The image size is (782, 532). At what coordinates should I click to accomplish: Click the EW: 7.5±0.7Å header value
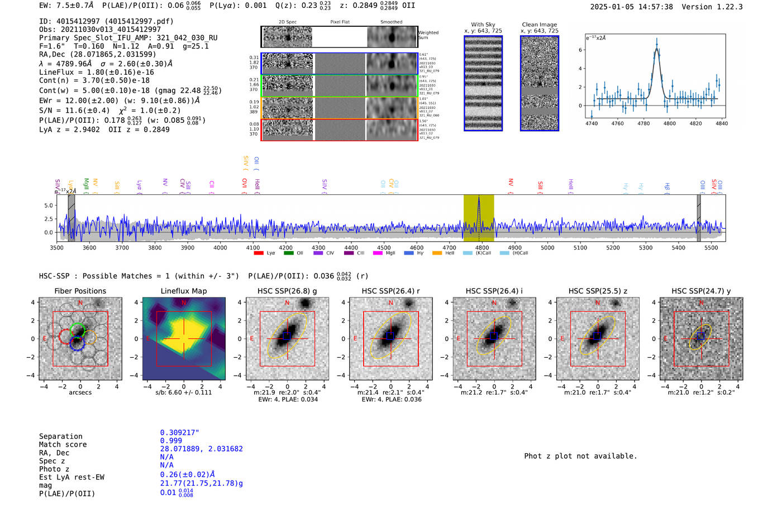(x=66, y=5)
